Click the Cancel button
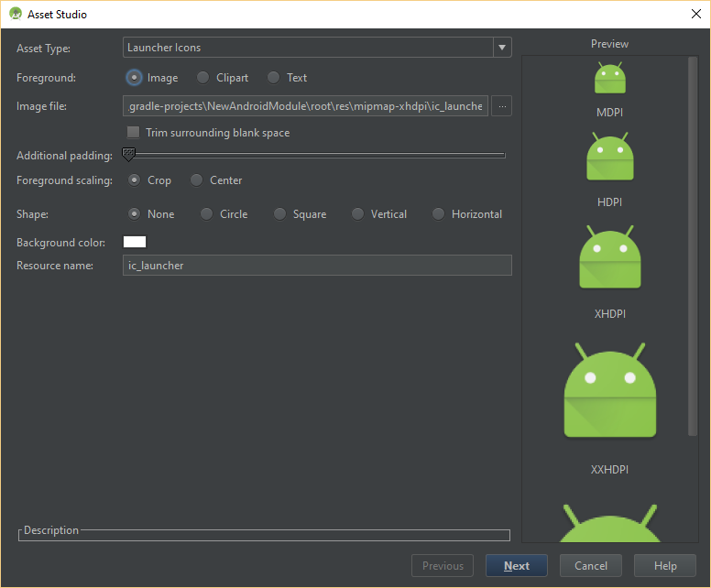Screen dimensions: 711x588 [x=591, y=566]
